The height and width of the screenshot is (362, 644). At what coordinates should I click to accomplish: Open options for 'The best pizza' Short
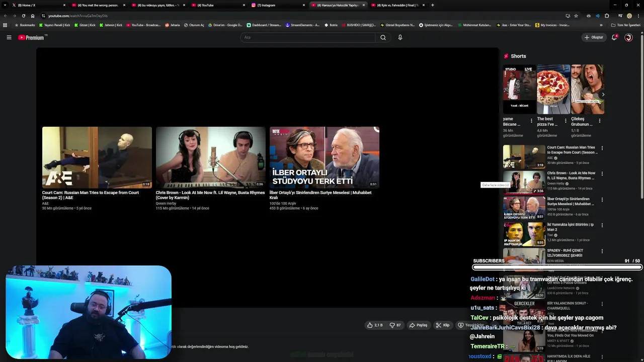[566, 121]
